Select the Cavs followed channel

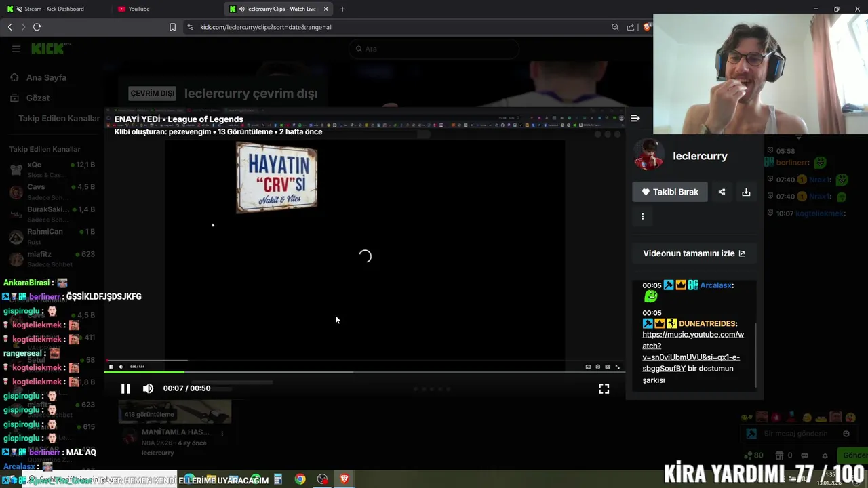pos(53,191)
